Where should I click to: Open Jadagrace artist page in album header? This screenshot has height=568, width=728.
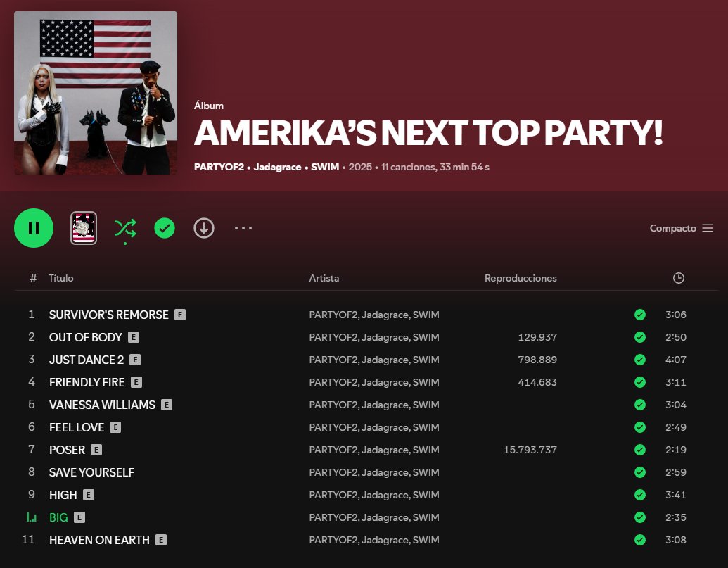pos(277,168)
